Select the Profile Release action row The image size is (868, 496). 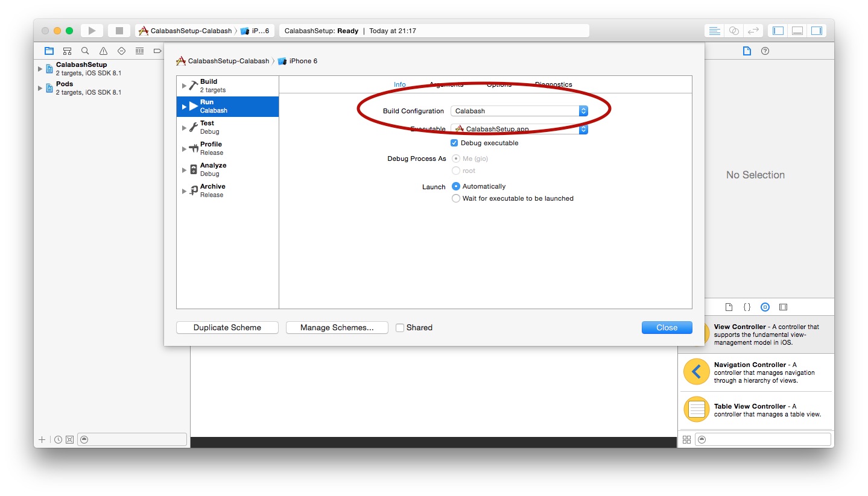[227, 148]
